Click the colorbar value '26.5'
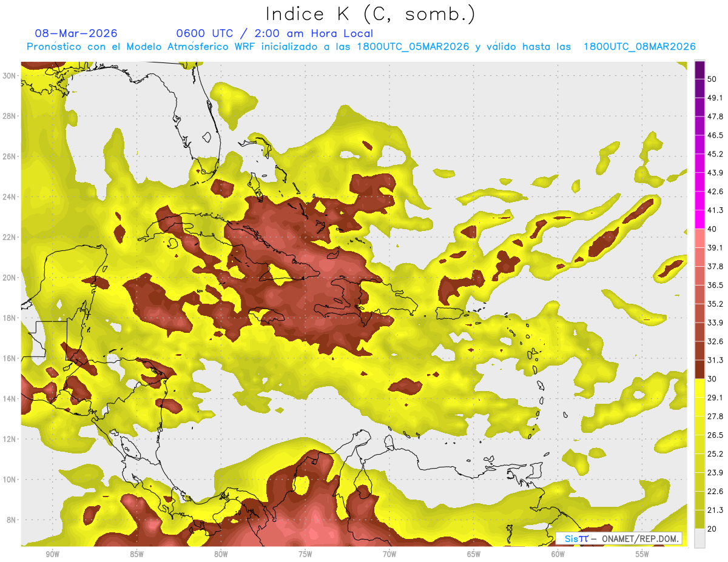This screenshot has width=728, height=562. [x=715, y=435]
